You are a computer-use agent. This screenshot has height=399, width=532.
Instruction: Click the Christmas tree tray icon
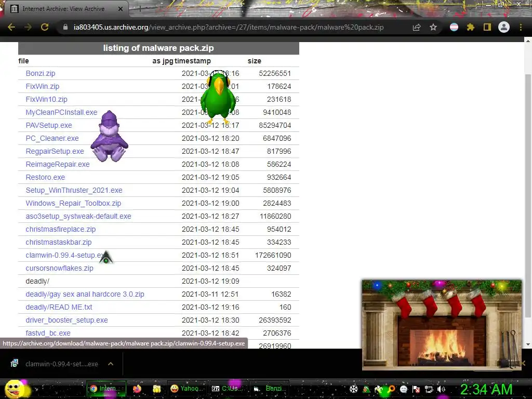pos(366,389)
